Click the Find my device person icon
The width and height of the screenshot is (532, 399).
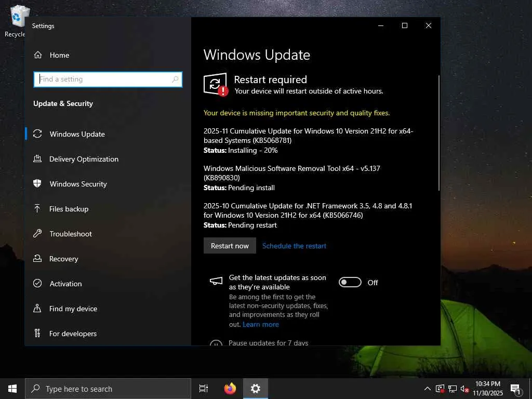[x=37, y=309]
